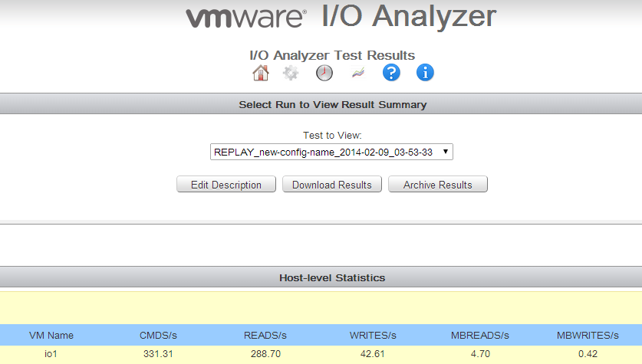
Task: Go to the Home page icon
Action: click(261, 73)
